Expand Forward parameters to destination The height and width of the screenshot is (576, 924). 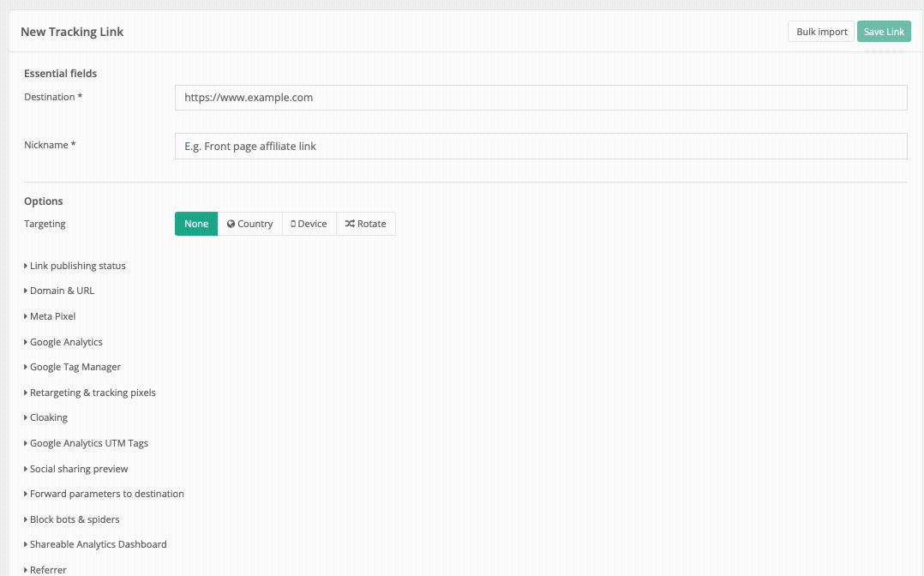pos(106,494)
